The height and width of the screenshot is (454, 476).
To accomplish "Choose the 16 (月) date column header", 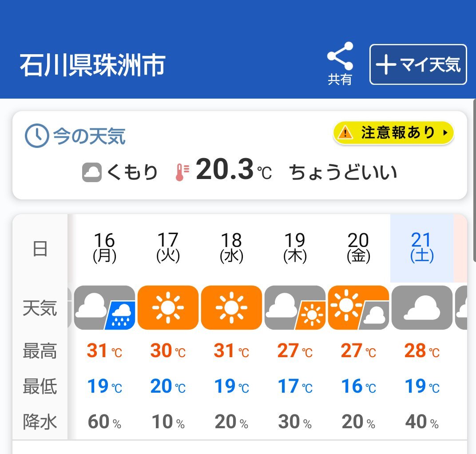I will (x=104, y=248).
